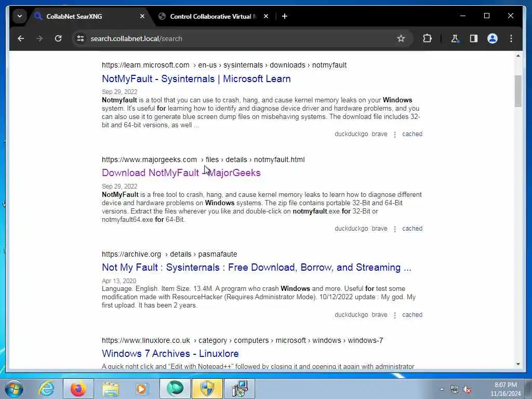
Task: Click the vertical scrollbar thumb
Action: (x=518, y=91)
